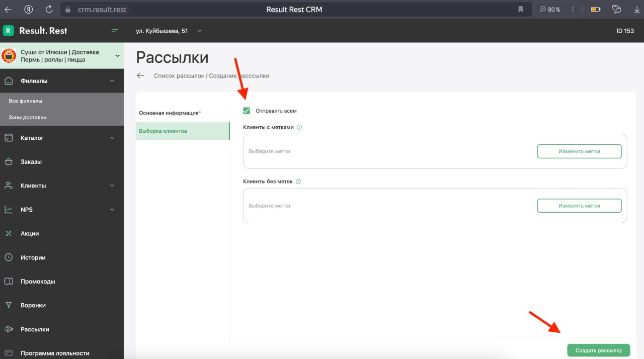Open Промокоды in the sidebar
Image resolution: width=644 pixels, height=359 pixels.
pyautogui.click(x=38, y=282)
